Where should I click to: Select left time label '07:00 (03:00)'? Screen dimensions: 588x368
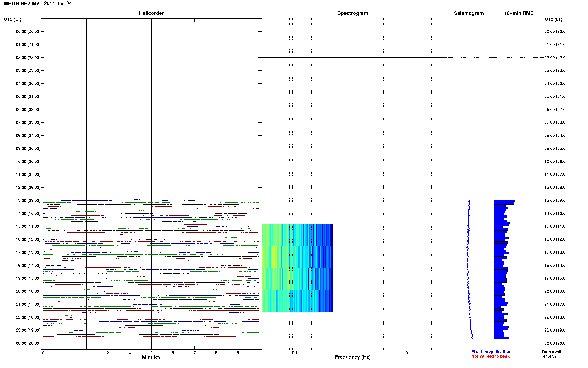[28, 122]
